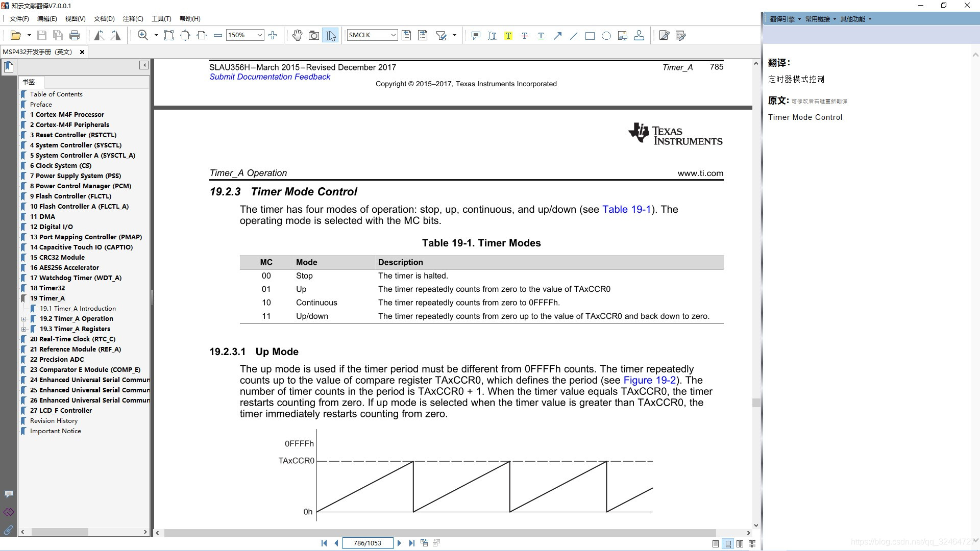
Task: Open the 6 Clock System (CS) bookmark
Action: click(61, 166)
